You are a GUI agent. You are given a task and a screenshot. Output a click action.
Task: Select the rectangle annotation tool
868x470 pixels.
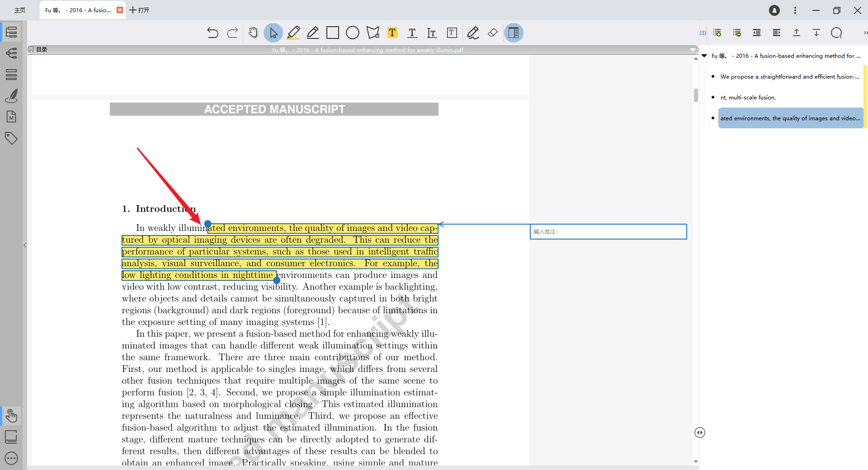click(333, 33)
